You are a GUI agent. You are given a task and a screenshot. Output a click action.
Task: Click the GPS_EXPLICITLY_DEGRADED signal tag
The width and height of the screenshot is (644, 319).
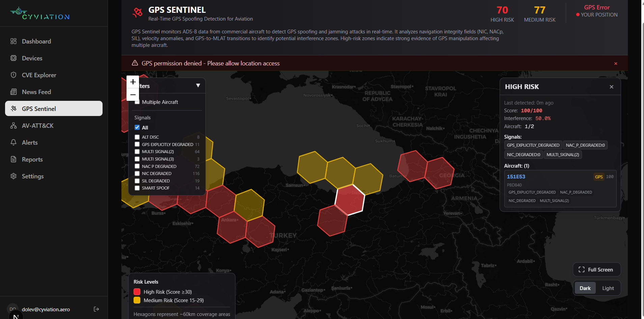click(x=533, y=145)
